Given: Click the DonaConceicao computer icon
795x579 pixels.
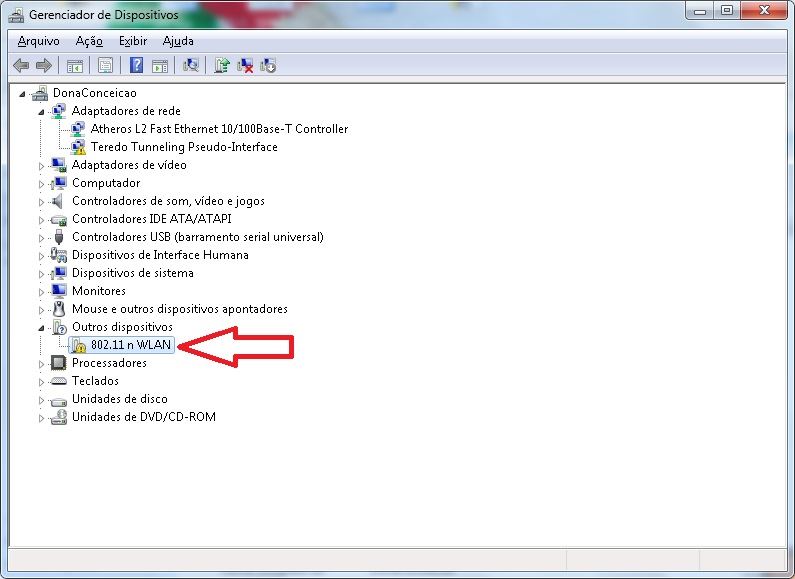Looking at the screenshot, I should click(40, 93).
